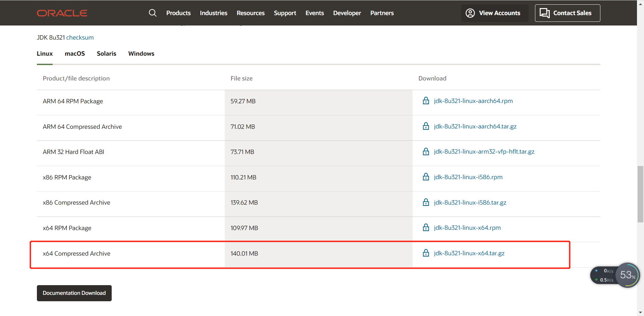Click the chat icon inside Contact Sales
This screenshot has height=316, width=644.
(544, 13)
